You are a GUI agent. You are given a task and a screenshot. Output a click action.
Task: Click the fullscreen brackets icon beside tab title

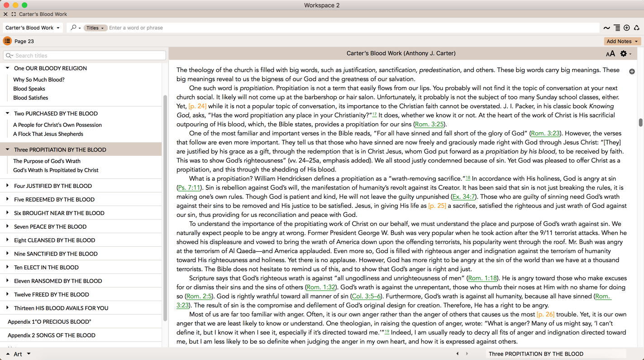pos(14,14)
